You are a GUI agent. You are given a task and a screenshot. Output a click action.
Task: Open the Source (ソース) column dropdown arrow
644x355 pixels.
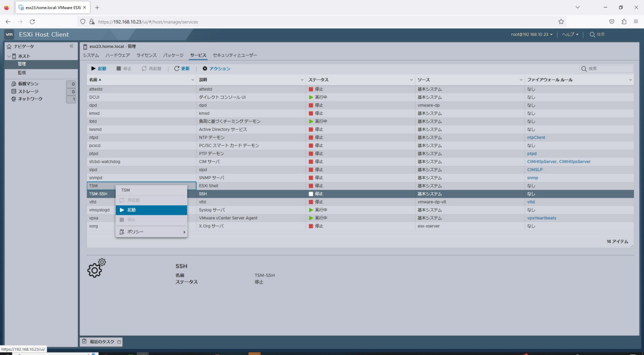click(x=521, y=79)
